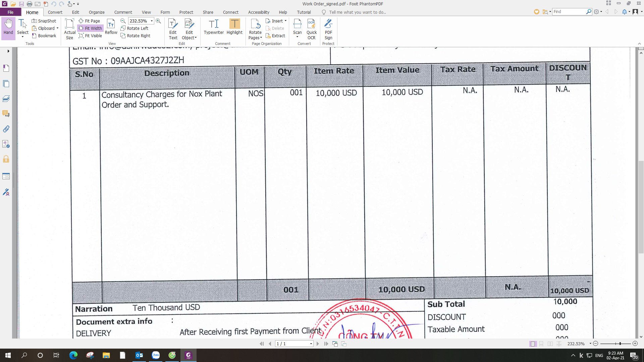The height and width of the screenshot is (362, 644).
Task: Open the security lock panel in sidebar
Action: [x=6, y=159]
